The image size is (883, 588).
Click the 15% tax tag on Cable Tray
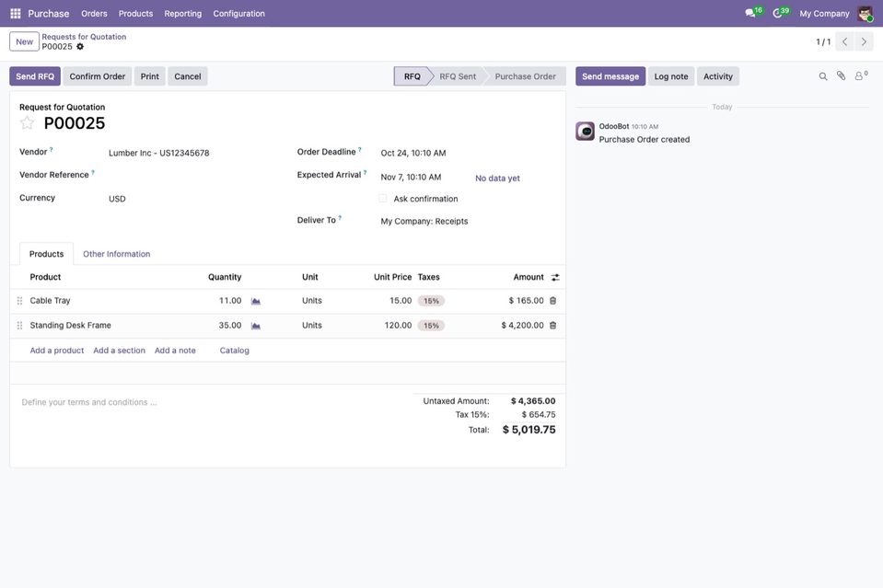point(431,301)
